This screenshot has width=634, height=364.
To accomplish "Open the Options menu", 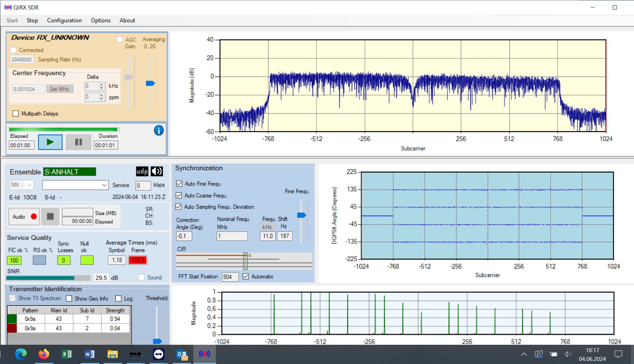I will tap(101, 20).
